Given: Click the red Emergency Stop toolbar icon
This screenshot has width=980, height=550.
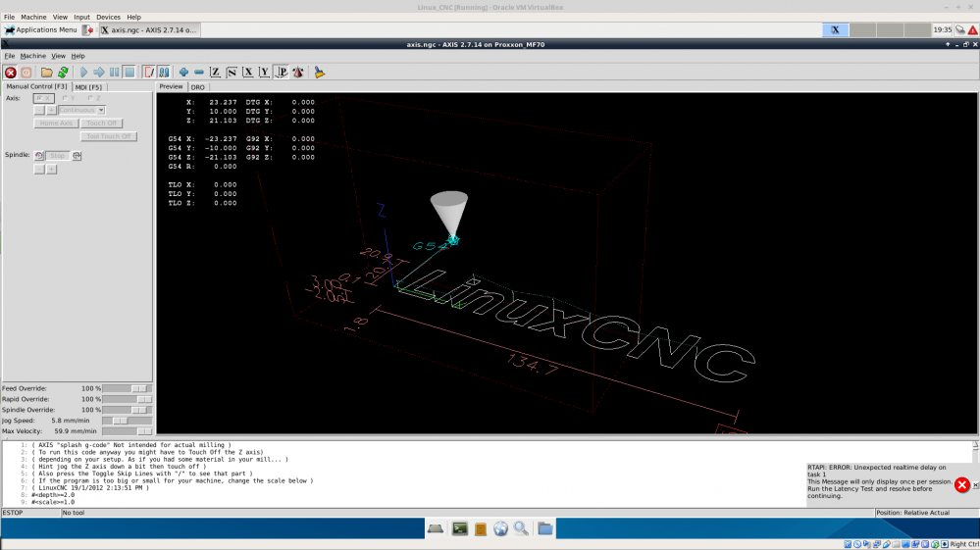Looking at the screenshot, I should pos(11,72).
